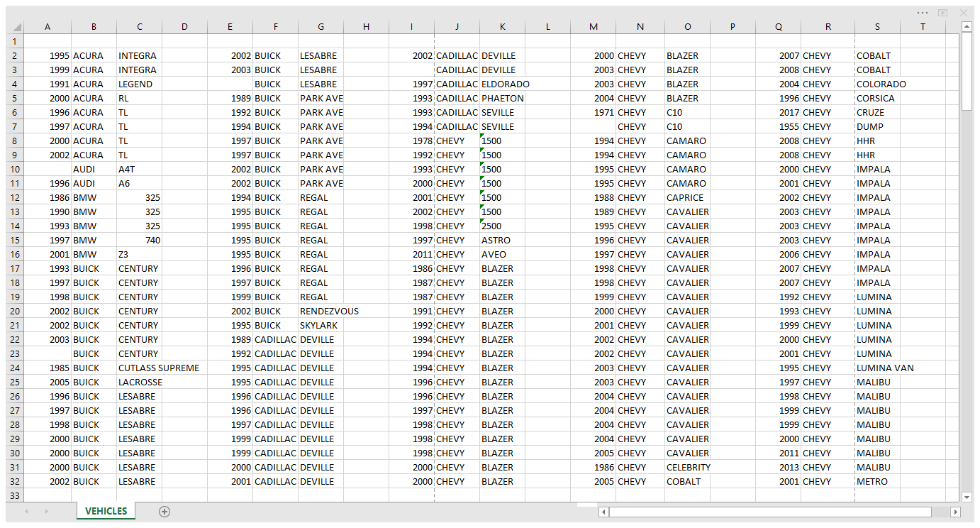Select the cell containing A6

(140, 183)
